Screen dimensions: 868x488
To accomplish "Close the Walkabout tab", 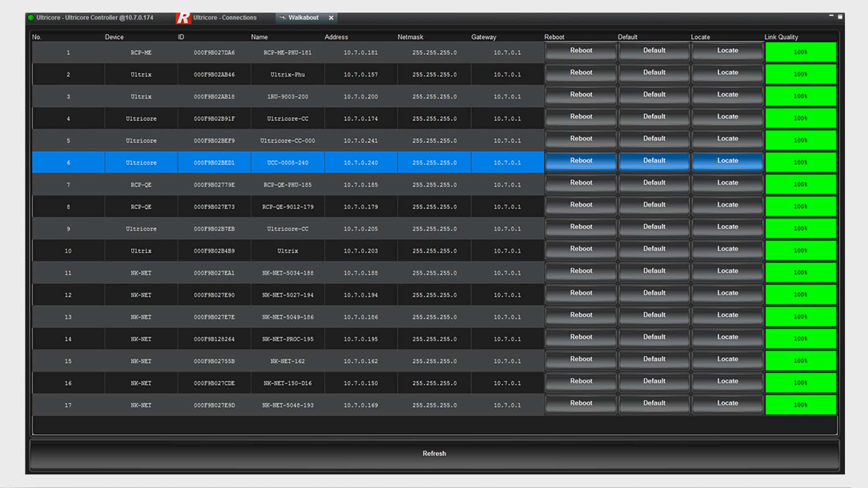I will click(x=331, y=18).
